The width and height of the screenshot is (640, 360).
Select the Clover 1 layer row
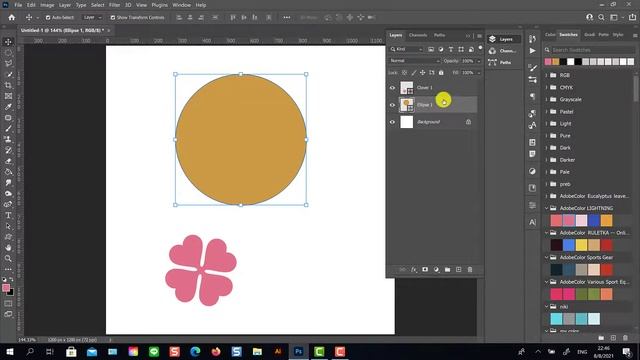point(432,88)
